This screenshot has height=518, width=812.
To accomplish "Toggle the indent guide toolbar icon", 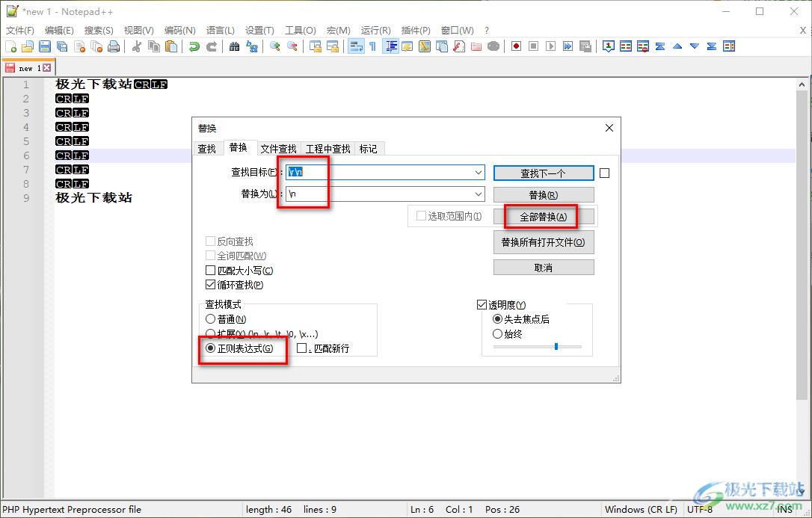I will pos(390,46).
